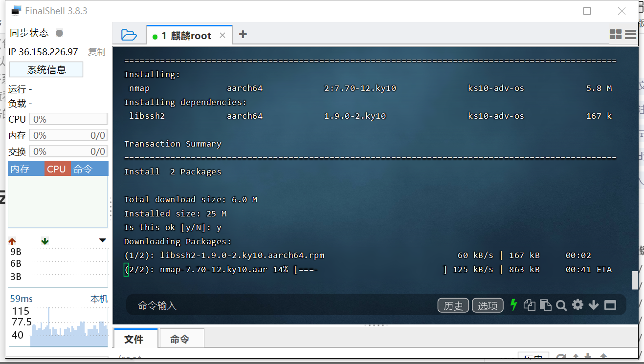Screen dimensions: 644x364
Task: Select the 命令 column header
Action: point(89,169)
